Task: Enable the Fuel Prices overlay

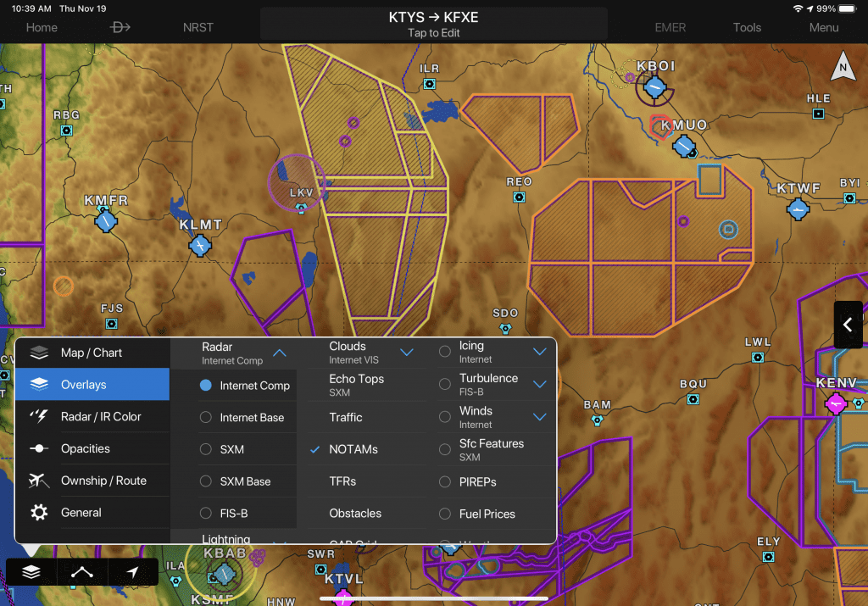Action: click(x=444, y=514)
